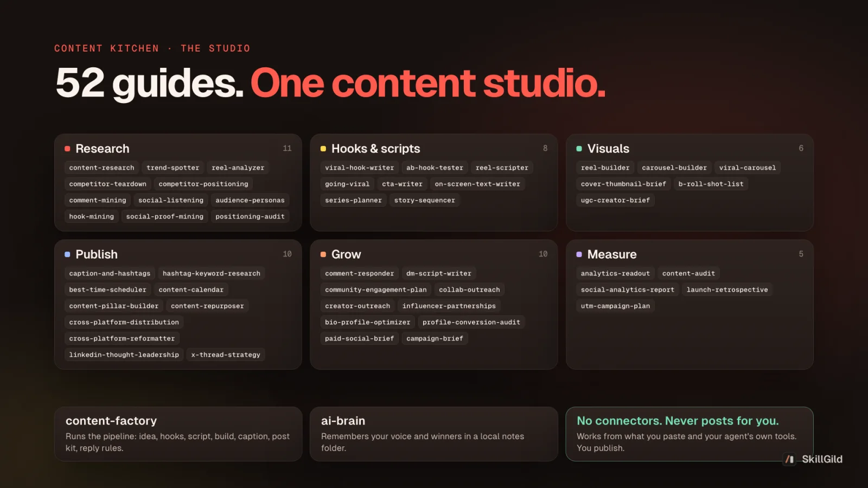Select the content-research tag

click(x=101, y=168)
